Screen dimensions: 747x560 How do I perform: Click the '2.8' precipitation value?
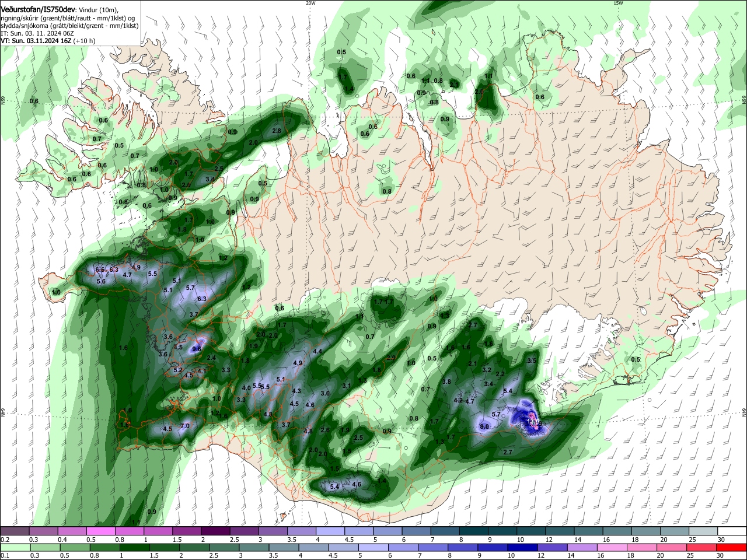277,131
